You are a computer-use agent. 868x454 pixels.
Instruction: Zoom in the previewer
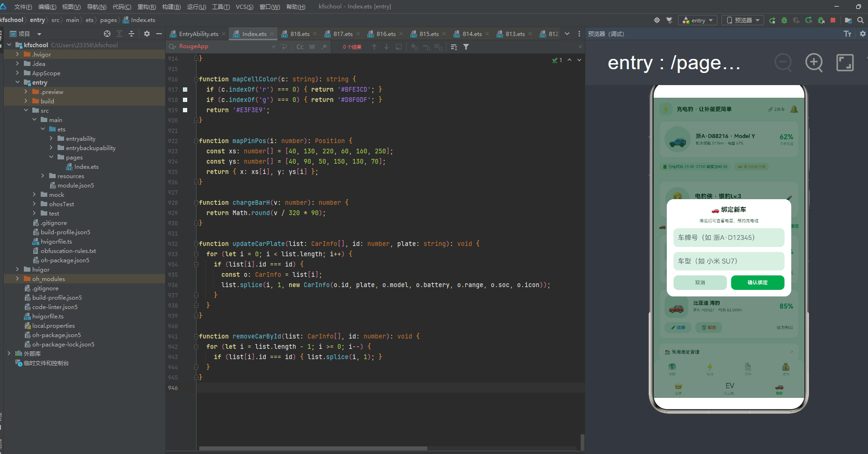[x=814, y=63]
